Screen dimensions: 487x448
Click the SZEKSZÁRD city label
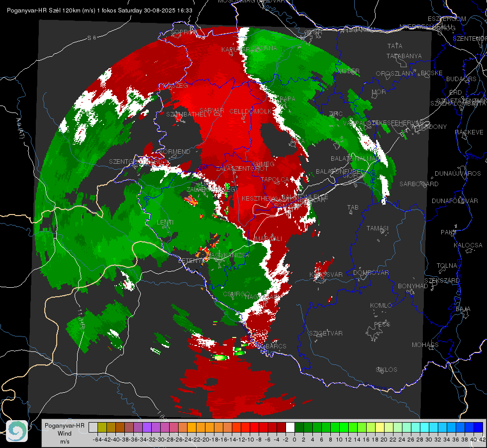tap(442, 281)
